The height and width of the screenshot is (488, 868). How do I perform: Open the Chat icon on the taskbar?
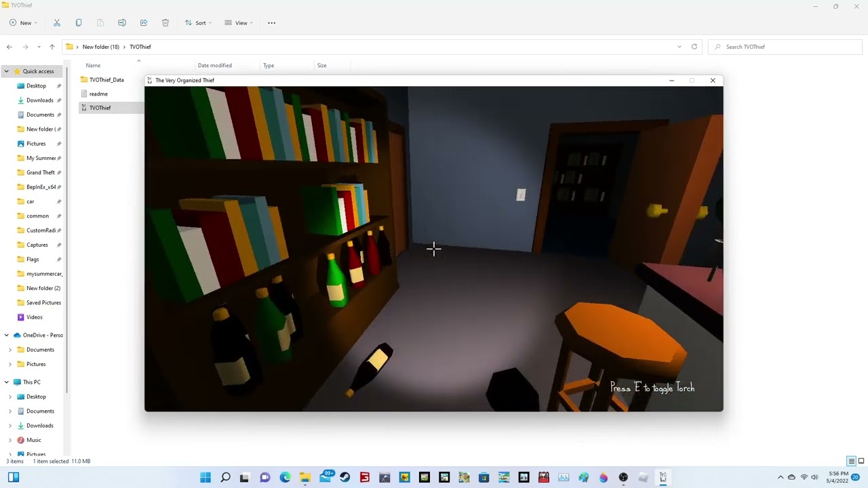[265, 478]
